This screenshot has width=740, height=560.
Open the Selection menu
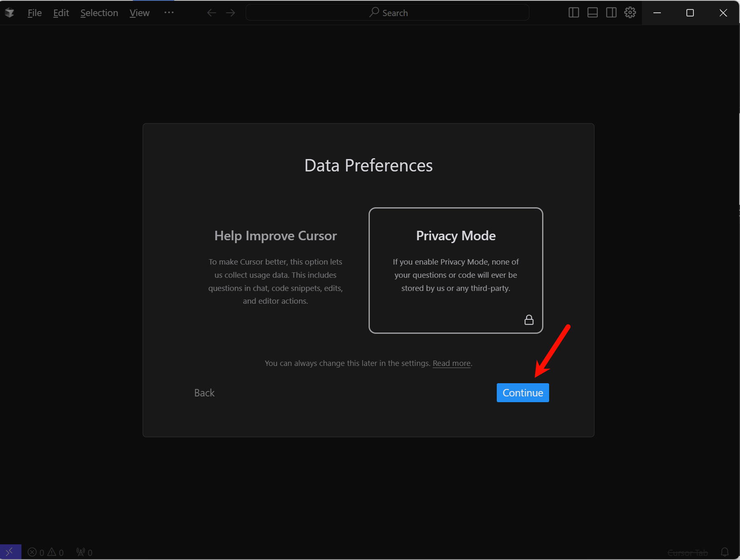99,13
